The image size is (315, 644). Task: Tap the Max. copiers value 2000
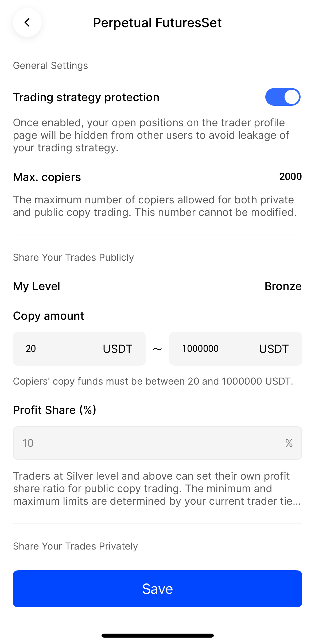tap(290, 176)
